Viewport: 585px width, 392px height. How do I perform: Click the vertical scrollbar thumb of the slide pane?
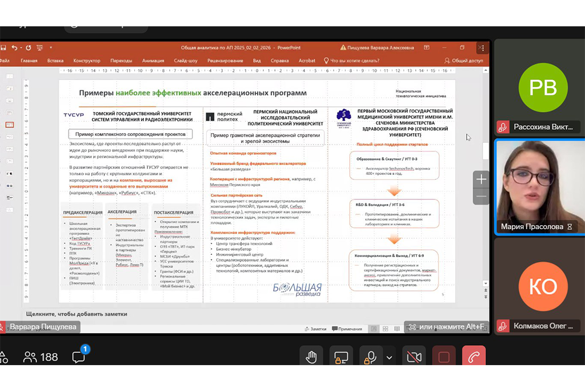coord(486,151)
